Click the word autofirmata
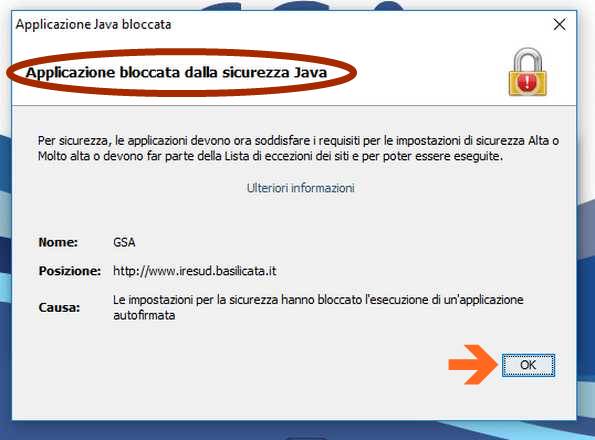 click(x=144, y=316)
